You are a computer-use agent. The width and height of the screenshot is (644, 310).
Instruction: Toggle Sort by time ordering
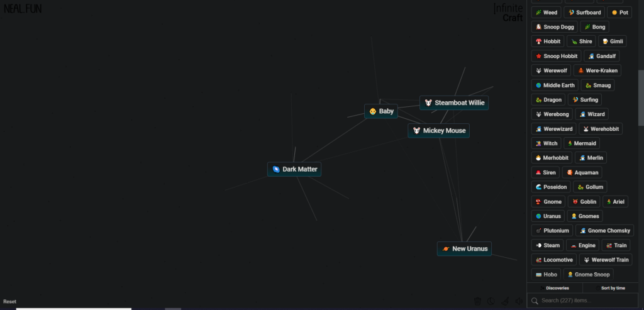coord(610,288)
